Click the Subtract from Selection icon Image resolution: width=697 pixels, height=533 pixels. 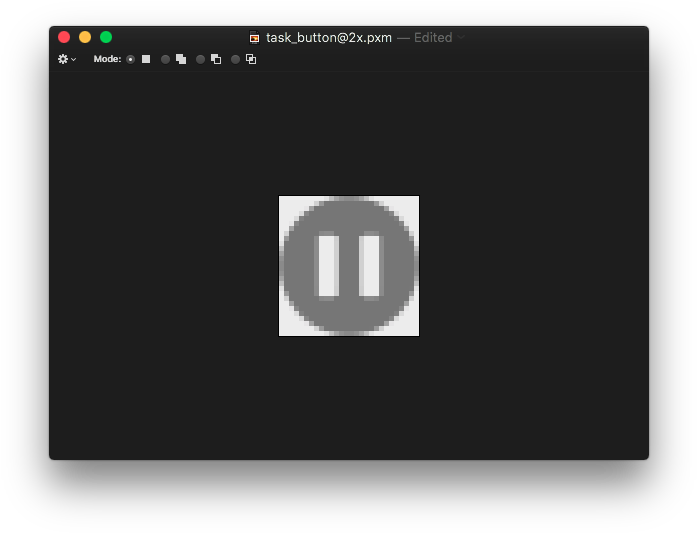(216, 59)
